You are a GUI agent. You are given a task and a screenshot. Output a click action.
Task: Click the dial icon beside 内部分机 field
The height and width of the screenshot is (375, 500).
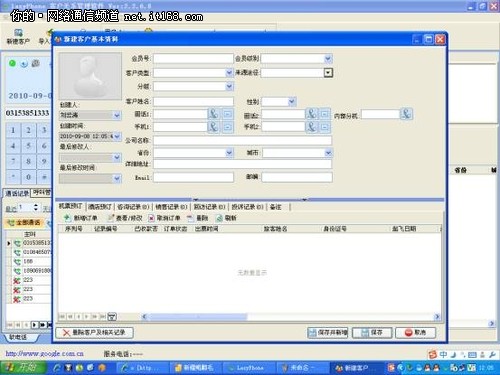[x=406, y=114]
